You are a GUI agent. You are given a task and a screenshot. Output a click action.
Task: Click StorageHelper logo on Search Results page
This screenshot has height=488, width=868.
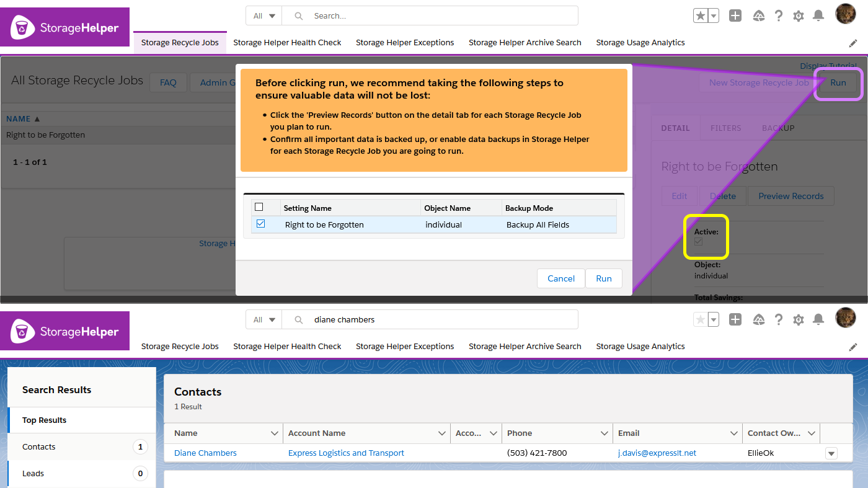click(65, 331)
